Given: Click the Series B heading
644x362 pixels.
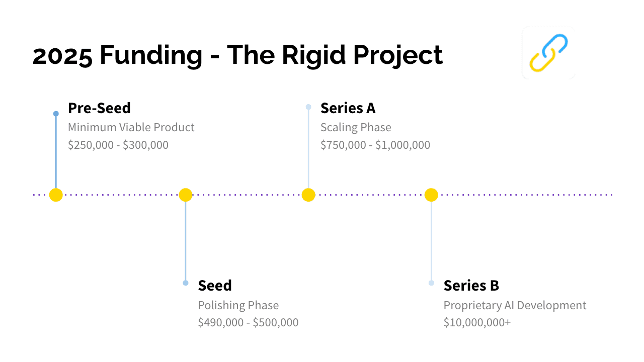Looking at the screenshot, I should click(x=471, y=286).
